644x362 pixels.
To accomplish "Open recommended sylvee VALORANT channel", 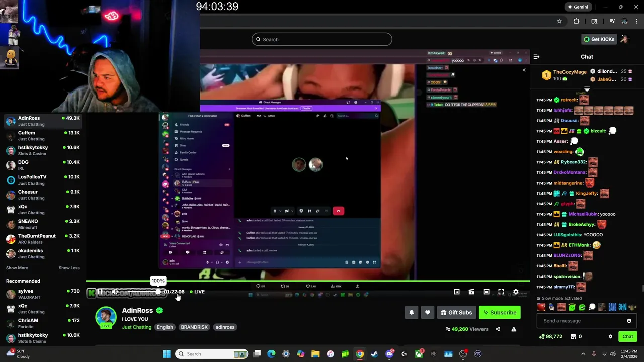I will pos(43,294).
